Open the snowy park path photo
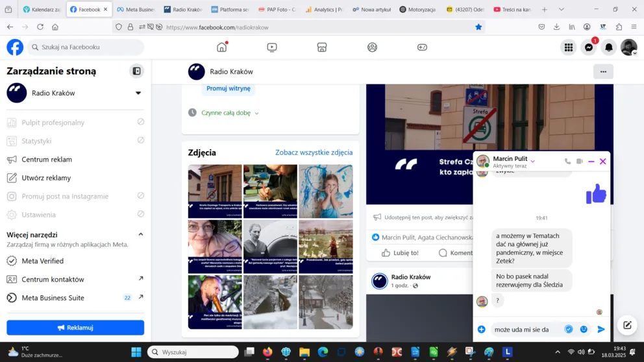 [326, 302]
